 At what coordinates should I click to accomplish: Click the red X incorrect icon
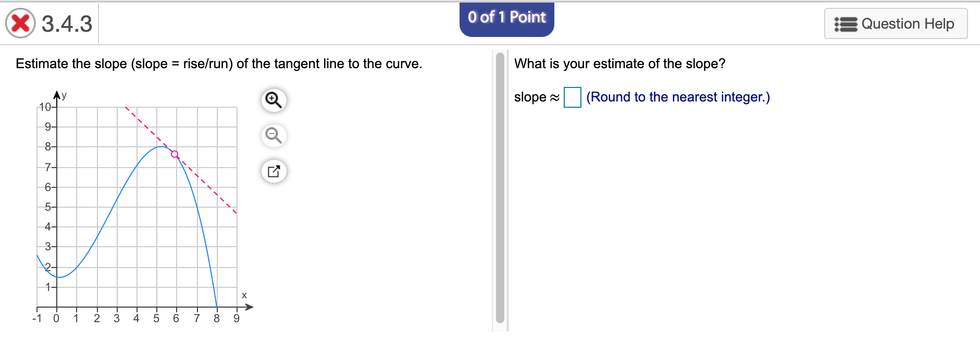point(20,23)
